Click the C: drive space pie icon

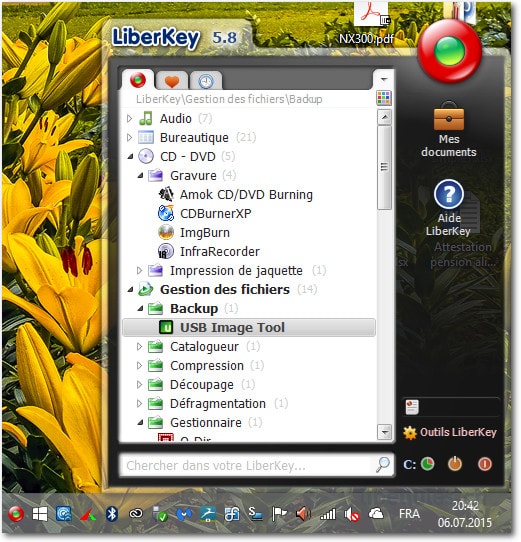coord(428,464)
